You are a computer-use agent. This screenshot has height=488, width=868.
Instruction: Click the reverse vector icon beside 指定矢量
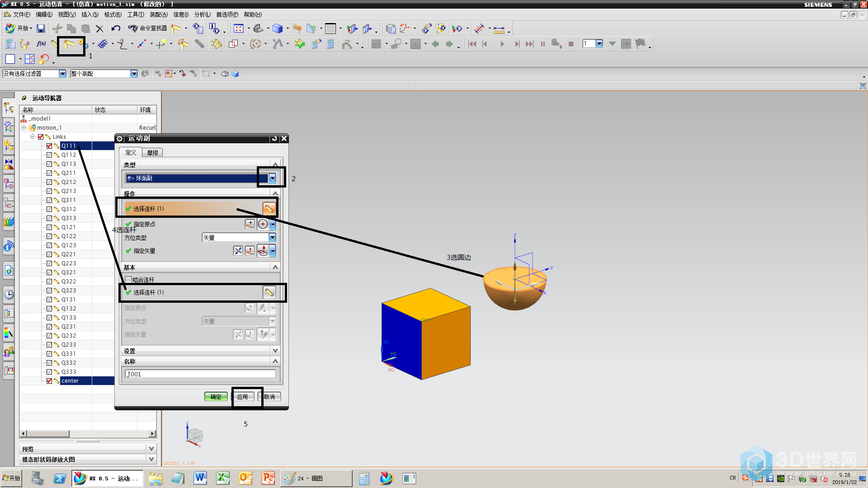pos(238,251)
